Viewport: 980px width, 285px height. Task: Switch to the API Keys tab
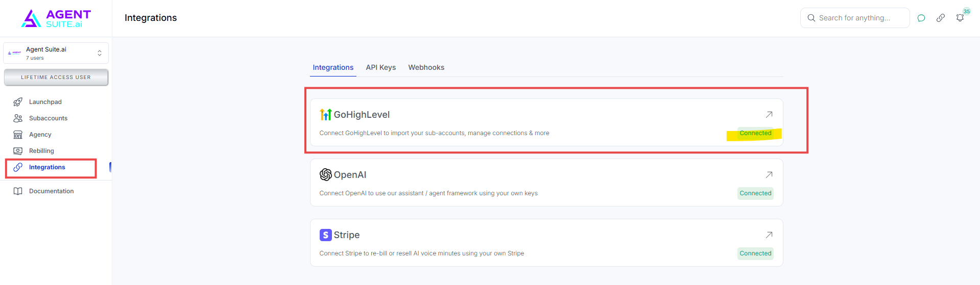point(381,67)
